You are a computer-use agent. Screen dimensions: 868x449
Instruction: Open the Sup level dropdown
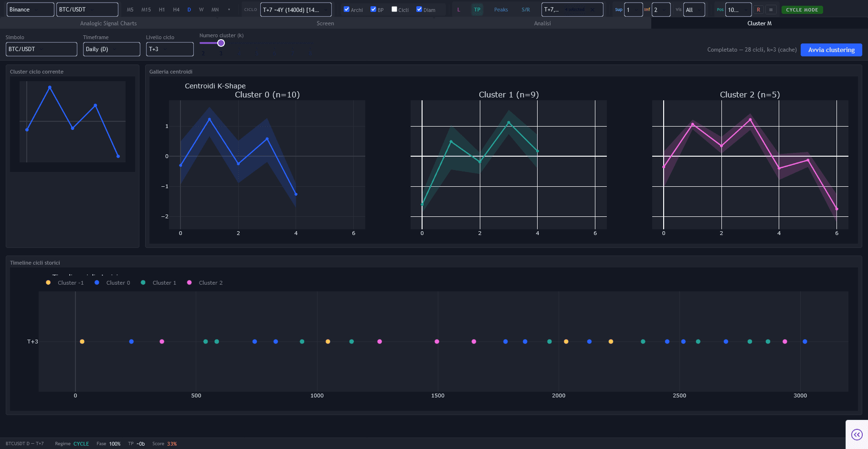click(x=633, y=10)
